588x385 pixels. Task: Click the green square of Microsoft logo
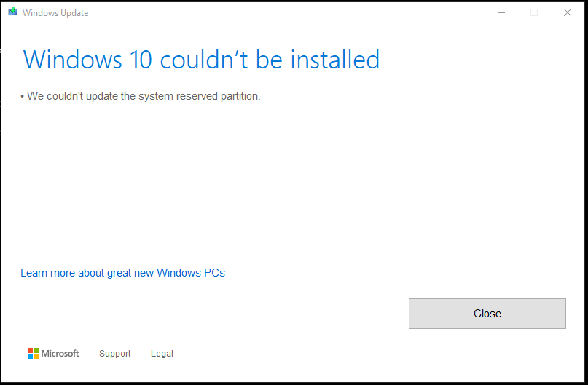point(36,350)
